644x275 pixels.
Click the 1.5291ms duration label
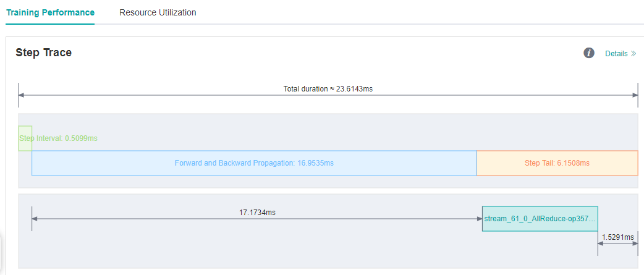click(617, 237)
